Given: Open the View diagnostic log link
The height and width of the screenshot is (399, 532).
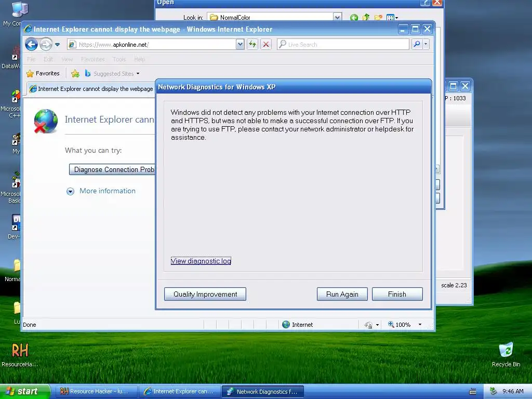Looking at the screenshot, I should click(201, 261).
